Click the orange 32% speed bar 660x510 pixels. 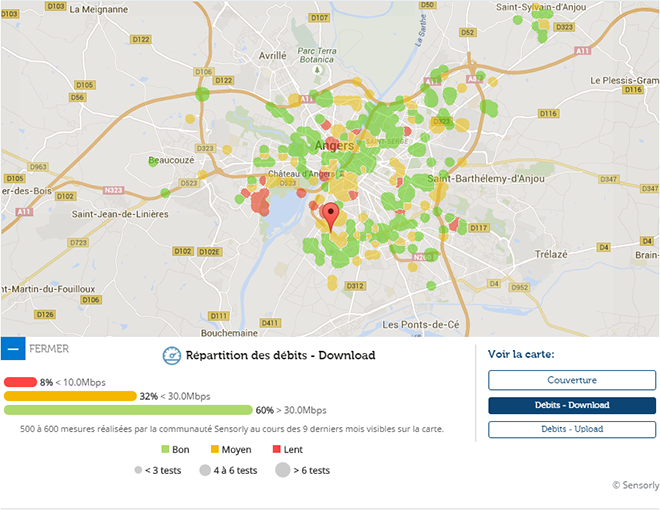click(70, 396)
